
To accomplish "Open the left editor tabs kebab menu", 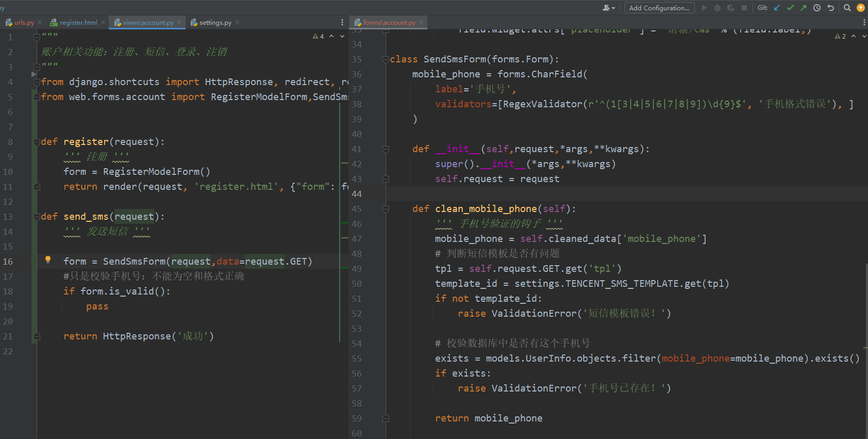I will 342,22.
